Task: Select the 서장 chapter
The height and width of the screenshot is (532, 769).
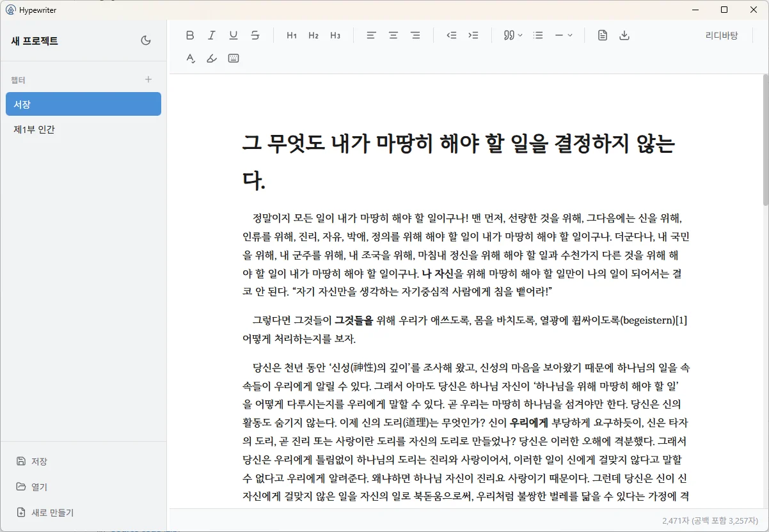Action: (x=83, y=104)
